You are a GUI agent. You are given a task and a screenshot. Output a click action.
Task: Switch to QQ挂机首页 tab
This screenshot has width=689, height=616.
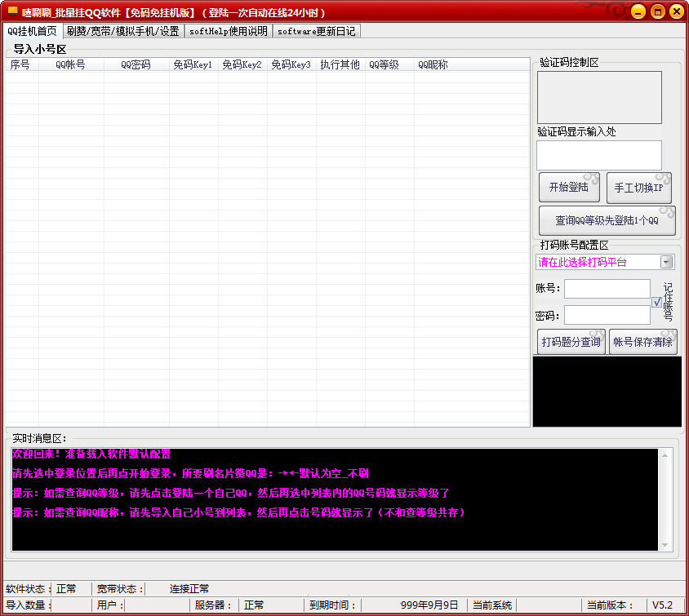pos(32,31)
